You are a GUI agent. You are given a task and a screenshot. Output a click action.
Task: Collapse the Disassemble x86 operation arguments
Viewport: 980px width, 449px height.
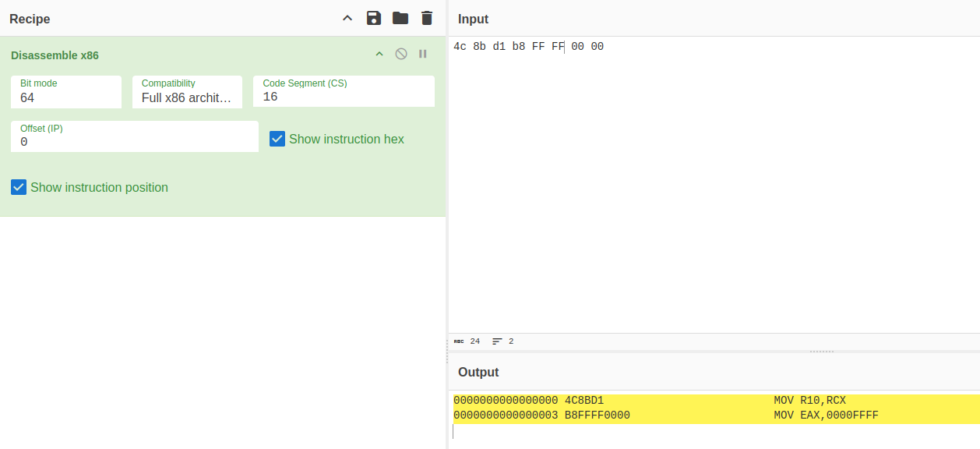(379, 54)
